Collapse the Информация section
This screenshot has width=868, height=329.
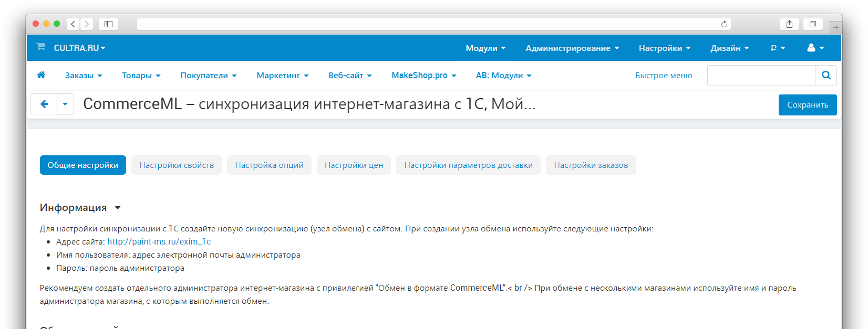[x=80, y=208]
